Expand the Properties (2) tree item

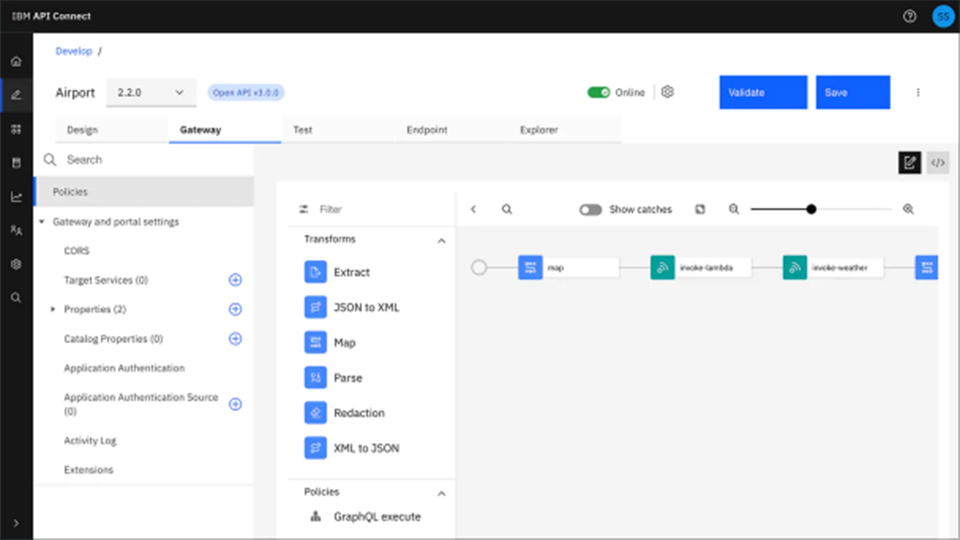(x=53, y=309)
